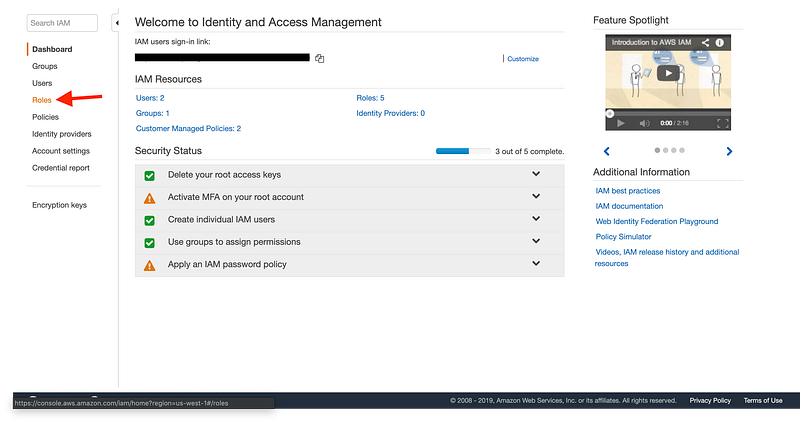Open Terms of Use in the footer
800x424 pixels.
(x=763, y=401)
